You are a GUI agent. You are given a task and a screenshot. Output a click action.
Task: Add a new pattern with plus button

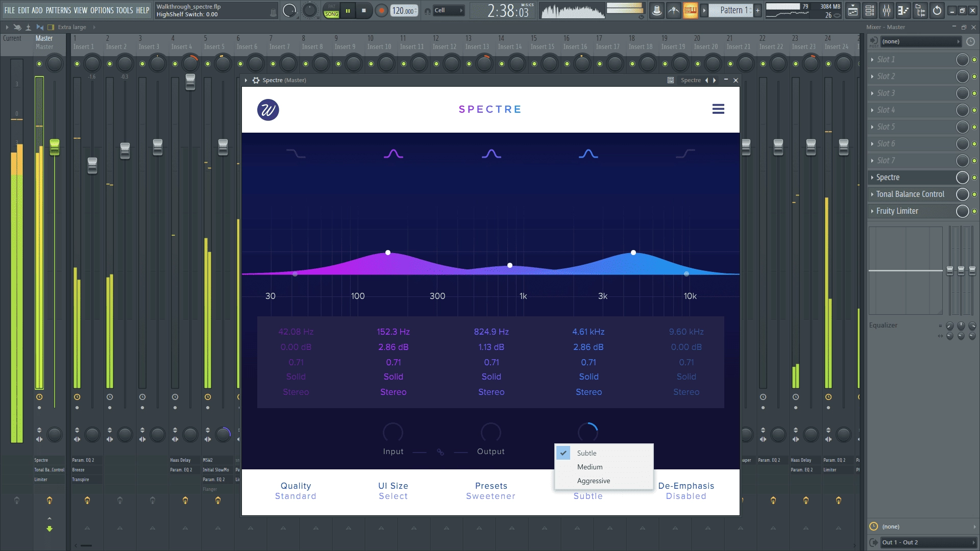coord(758,10)
